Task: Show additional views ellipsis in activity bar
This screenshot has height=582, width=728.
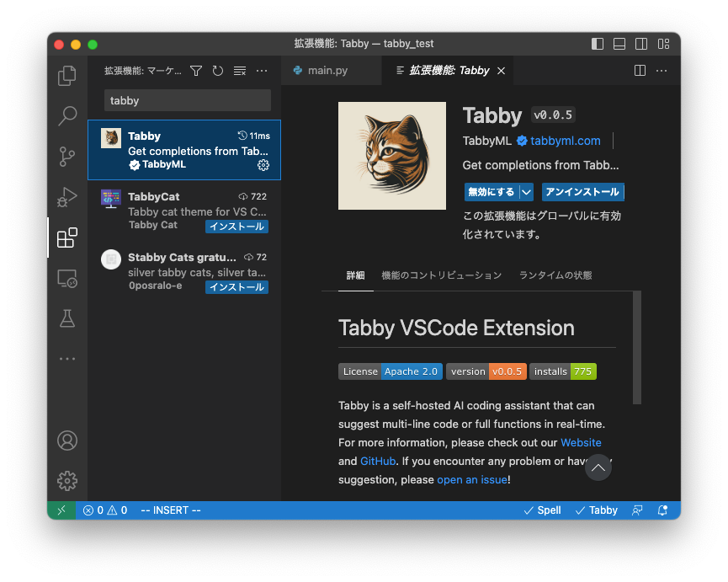Action: tap(67, 359)
